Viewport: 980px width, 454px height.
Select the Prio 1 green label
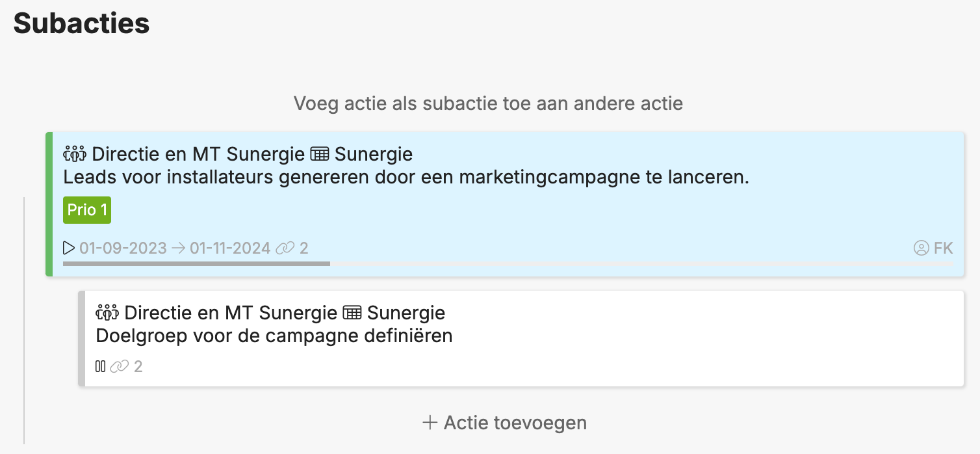pyautogui.click(x=87, y=210)
